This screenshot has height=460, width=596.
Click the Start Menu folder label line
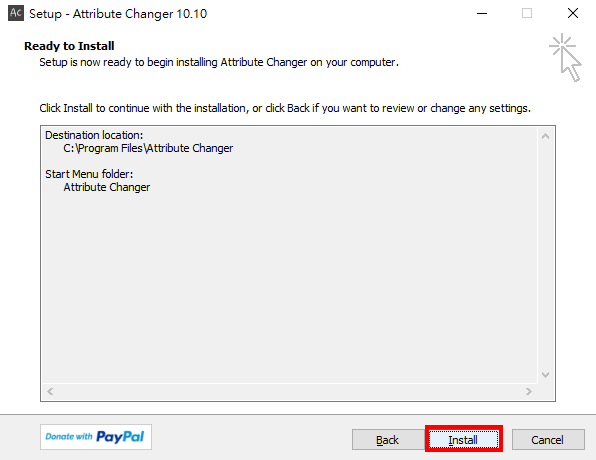(x=89, y=174)
